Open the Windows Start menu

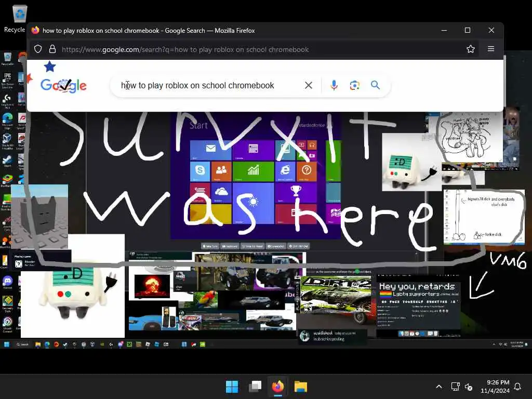(232, 387)
